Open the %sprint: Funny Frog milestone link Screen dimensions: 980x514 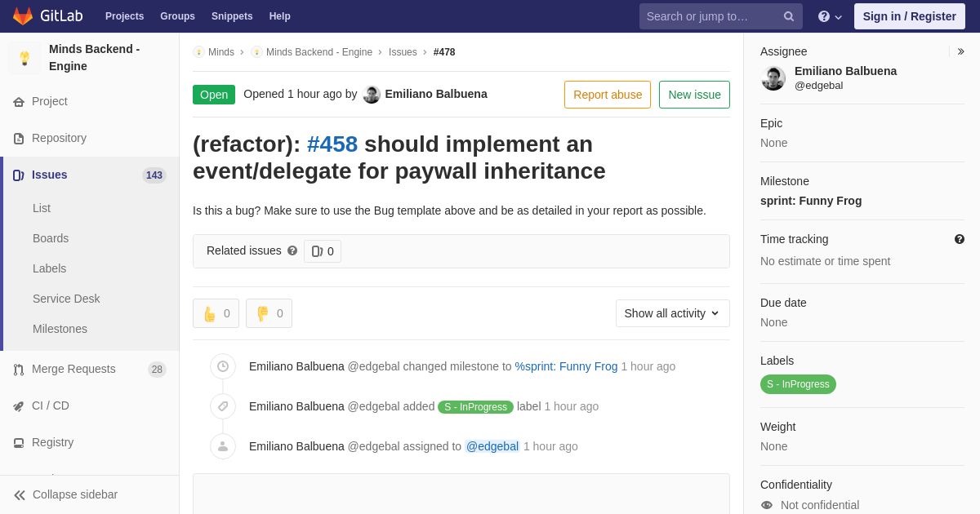click(x=566, y=366)
